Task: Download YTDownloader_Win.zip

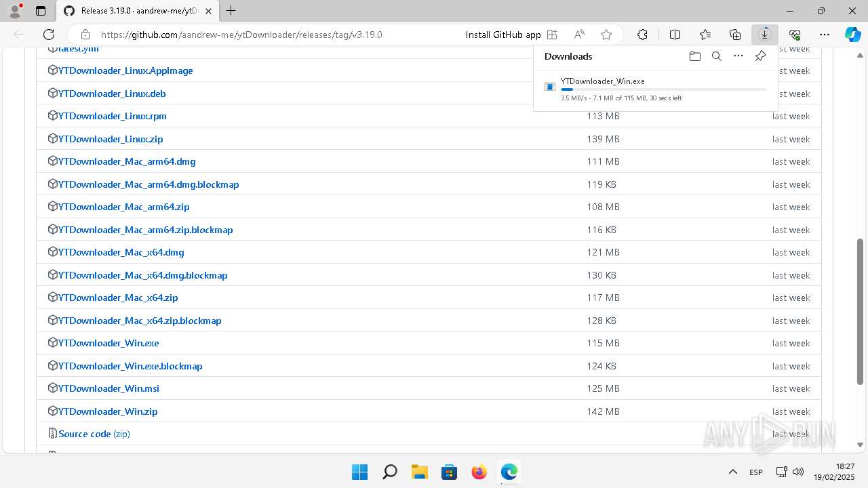Action: [x=108, y=411]
